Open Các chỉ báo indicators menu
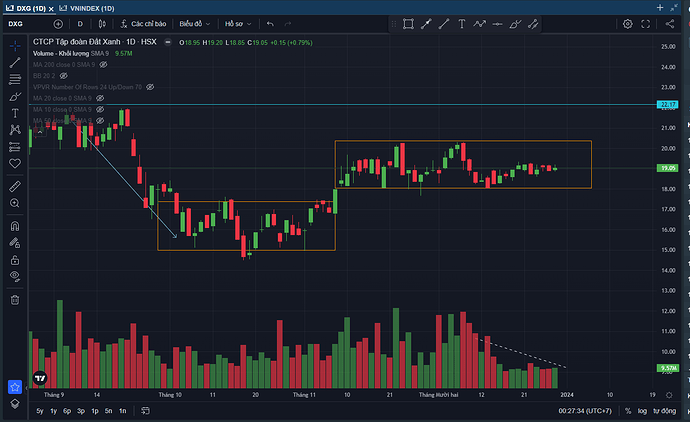The width and height of the screenshot is (690, 422). coord(144,23)
